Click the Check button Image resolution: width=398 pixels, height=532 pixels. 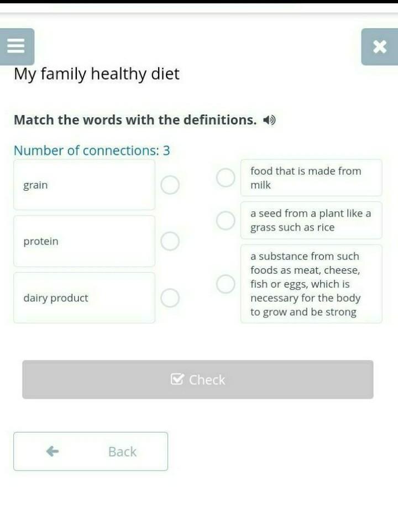pos(198,379)
